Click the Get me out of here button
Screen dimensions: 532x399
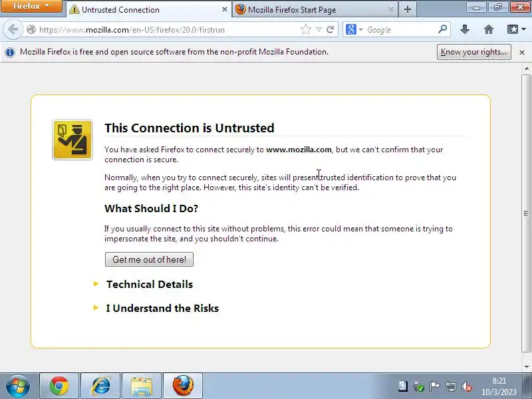[x=149, y=259]
